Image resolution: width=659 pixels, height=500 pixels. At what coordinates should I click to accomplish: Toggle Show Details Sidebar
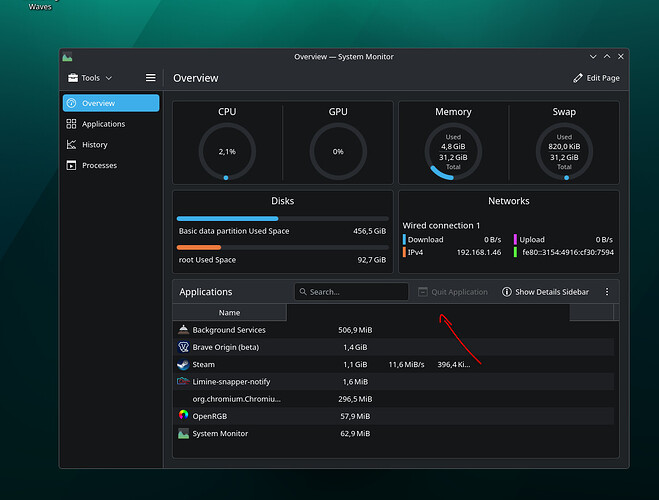[545, 292]
